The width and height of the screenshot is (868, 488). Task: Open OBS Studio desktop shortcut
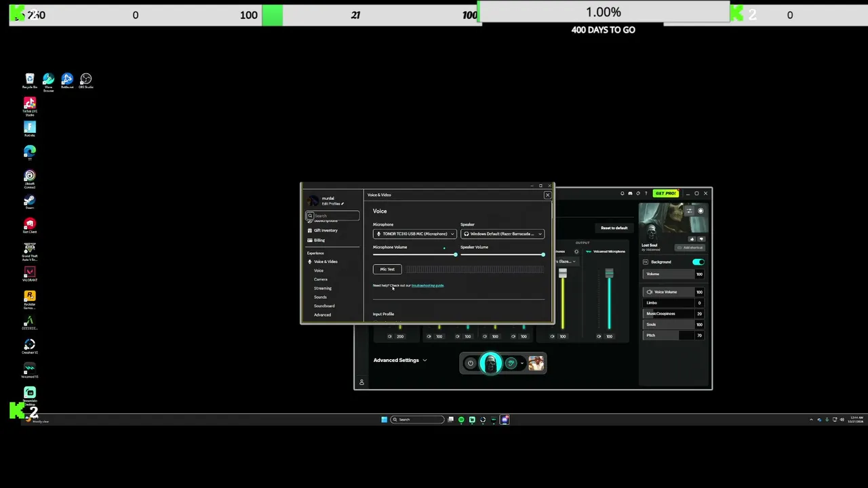(85, 81)
